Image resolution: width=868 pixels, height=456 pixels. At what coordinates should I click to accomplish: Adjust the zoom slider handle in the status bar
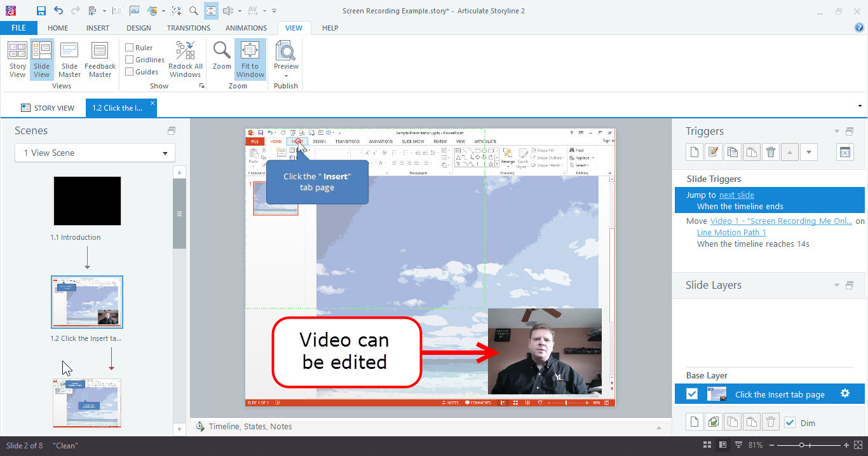pyautogui.click(x=802, y=445)
